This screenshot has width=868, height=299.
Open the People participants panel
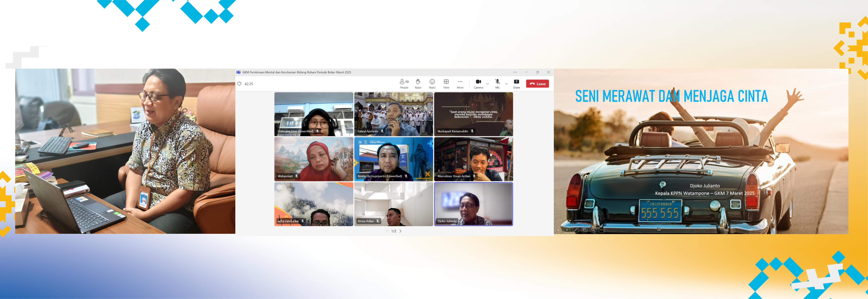click(404, 84)
